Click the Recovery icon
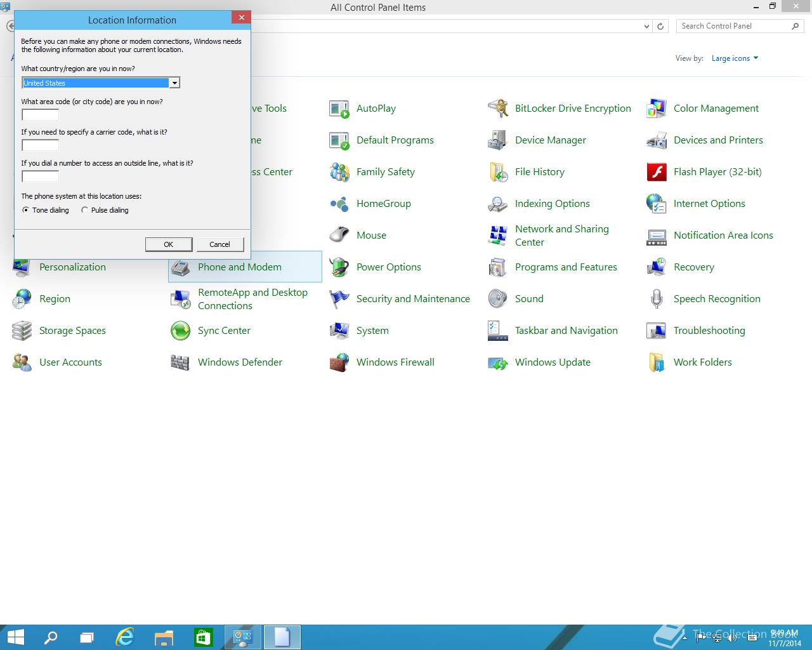This screenshot has height=650, width=812. pos(657,267)
